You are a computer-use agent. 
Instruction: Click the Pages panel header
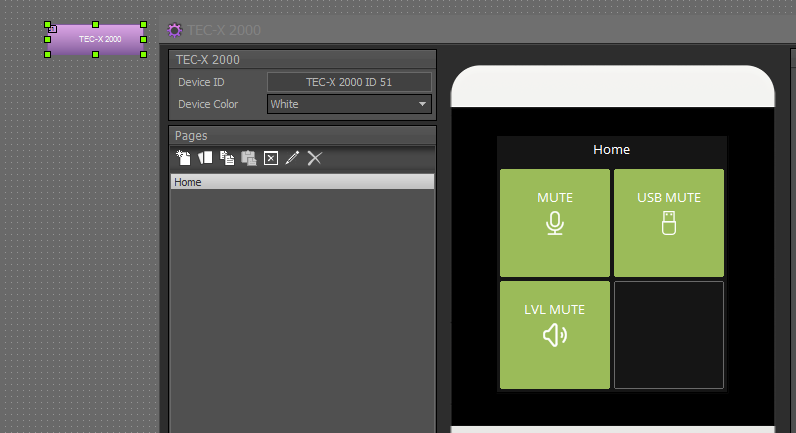(x=303, y=136)
